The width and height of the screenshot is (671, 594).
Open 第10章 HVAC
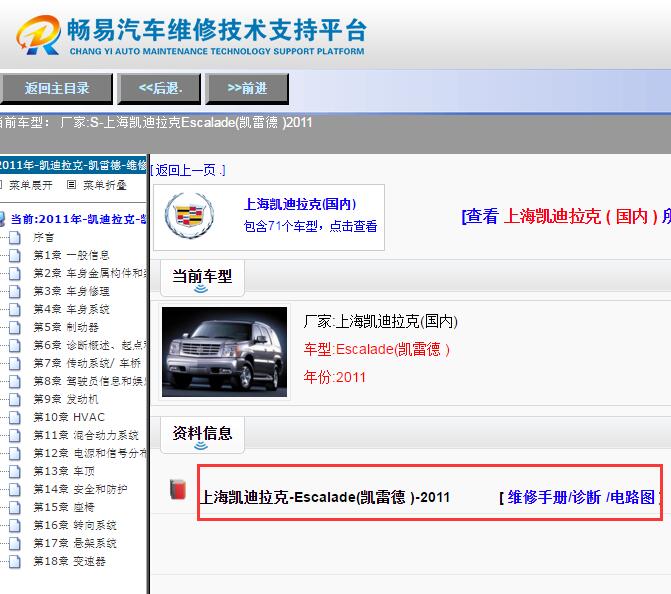(69, 417)
